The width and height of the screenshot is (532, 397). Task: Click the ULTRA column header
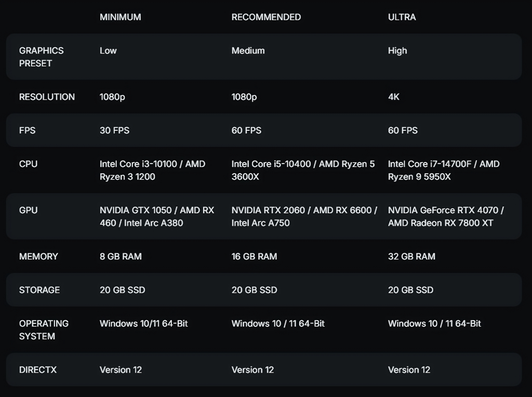point(402,17)
